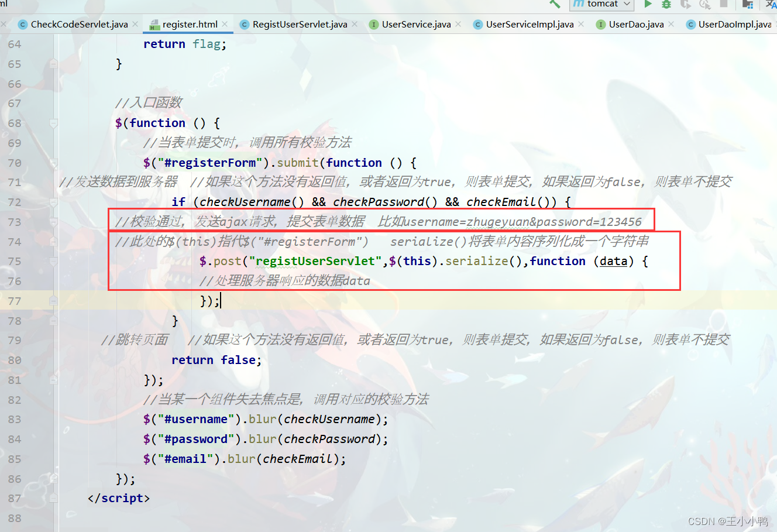The height and width of the screenshot is (532, 777).
Task: Open the RegistUserServlet.java tab
Action: click(300, 24)
